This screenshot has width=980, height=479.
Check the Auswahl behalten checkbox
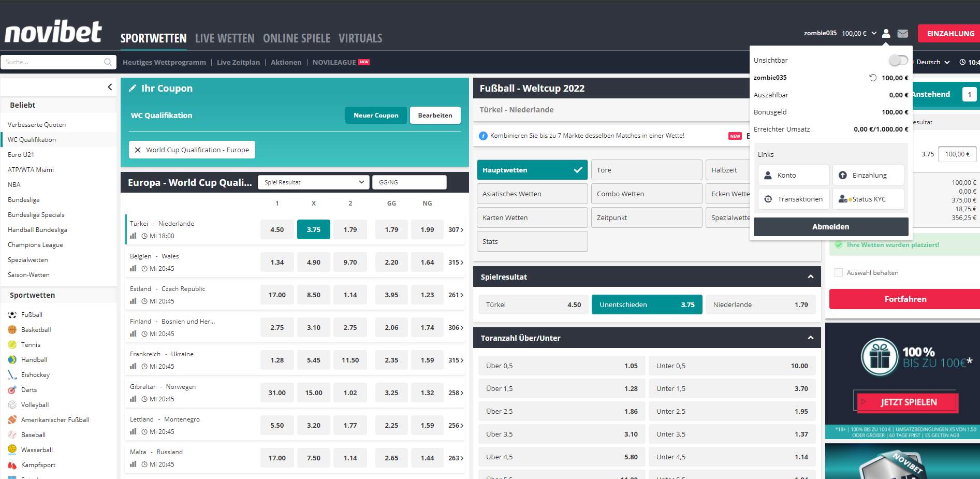coord(839,272)
